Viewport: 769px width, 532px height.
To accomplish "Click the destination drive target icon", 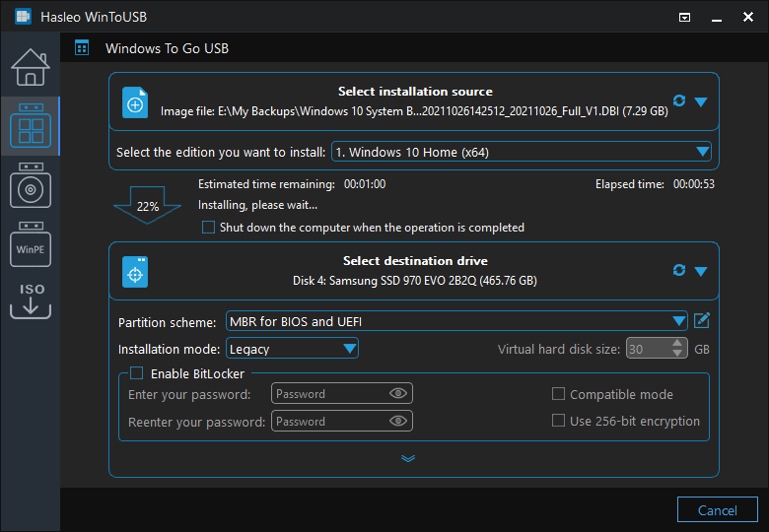I will point(135,272).
